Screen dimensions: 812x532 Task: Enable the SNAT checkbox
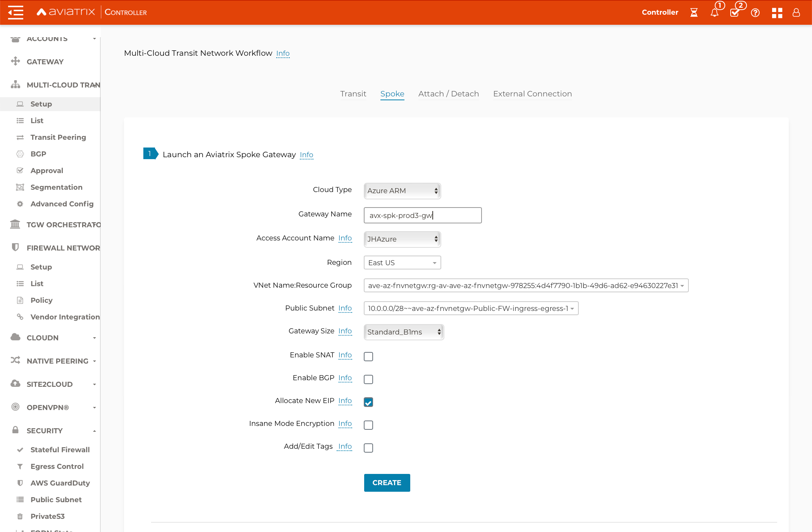368,356
